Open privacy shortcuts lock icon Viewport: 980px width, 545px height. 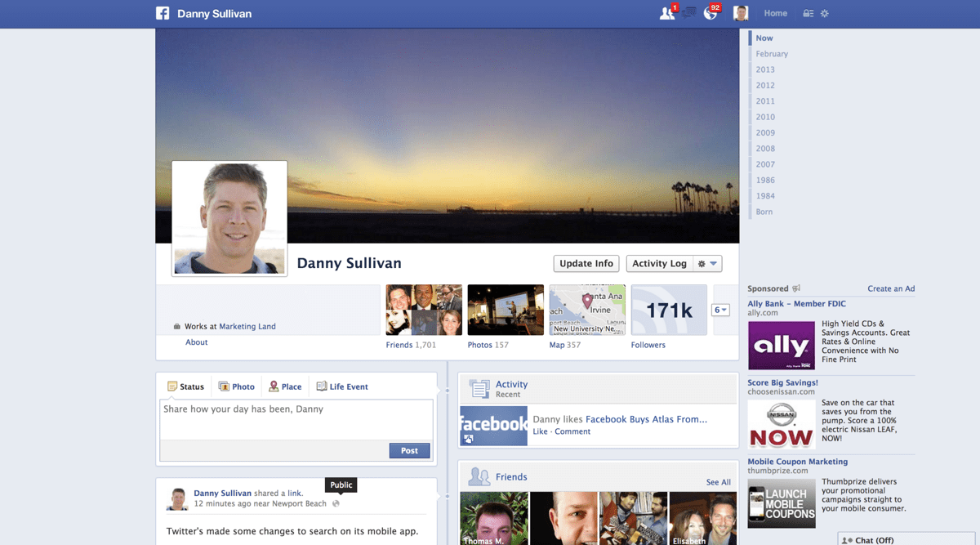(x=808, y=13)
